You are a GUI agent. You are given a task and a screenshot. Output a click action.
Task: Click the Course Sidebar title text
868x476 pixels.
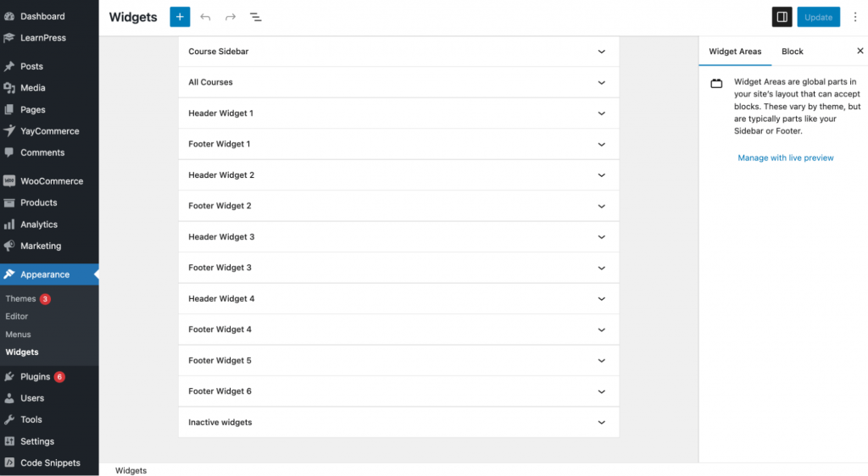(218, 52)
